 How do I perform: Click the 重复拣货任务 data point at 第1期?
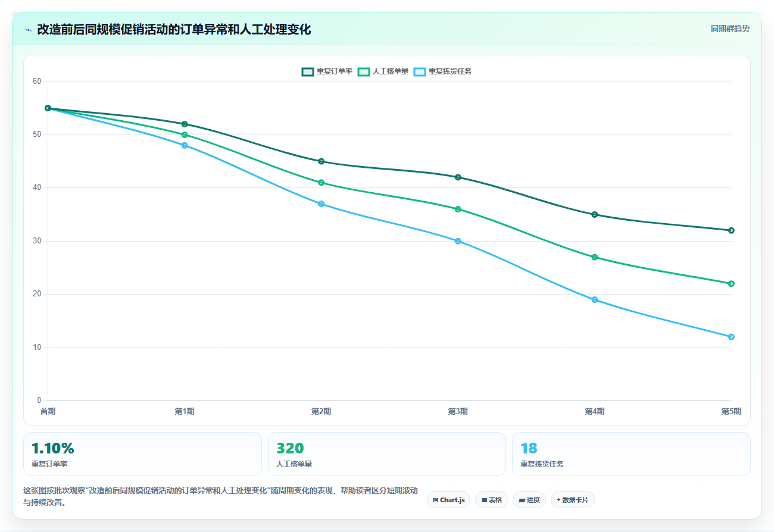pos(185,145)
